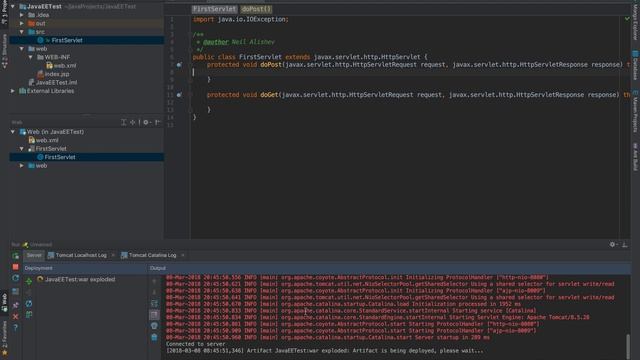Refresh deployment status icon
This screenshot has height=360, width=640.
[x=29, y=304]
